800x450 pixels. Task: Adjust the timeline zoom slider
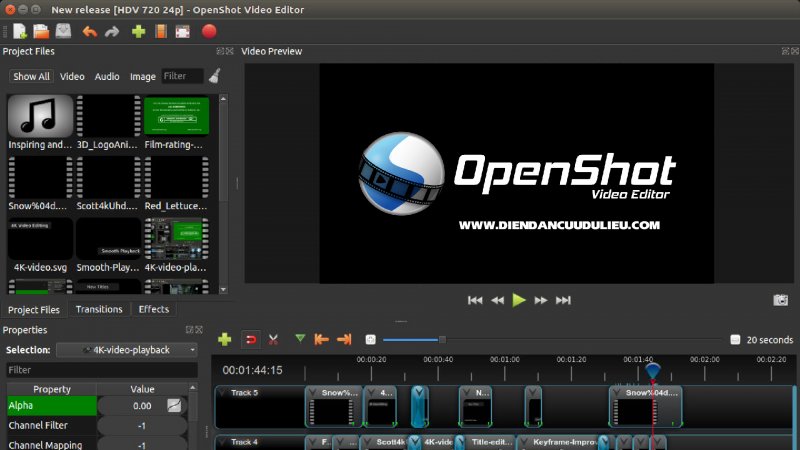click(x=442, y=340)
